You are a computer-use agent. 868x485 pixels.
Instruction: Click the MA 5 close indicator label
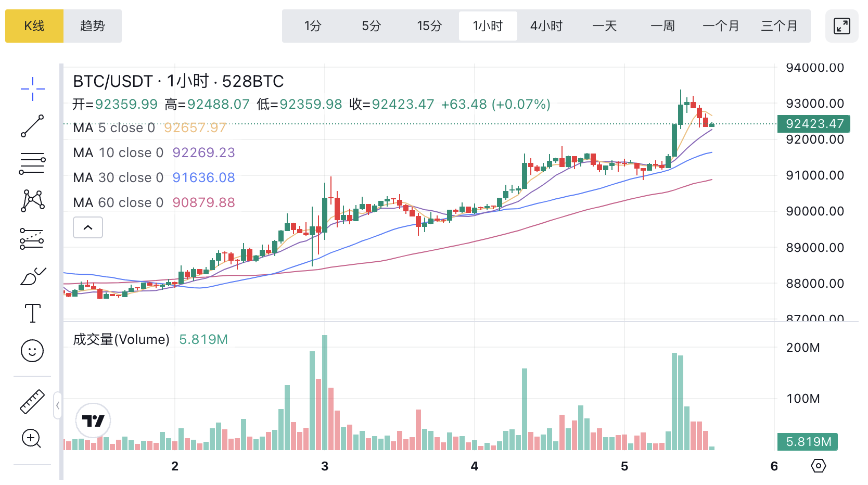pyautogui.click(x=114, y=127)
